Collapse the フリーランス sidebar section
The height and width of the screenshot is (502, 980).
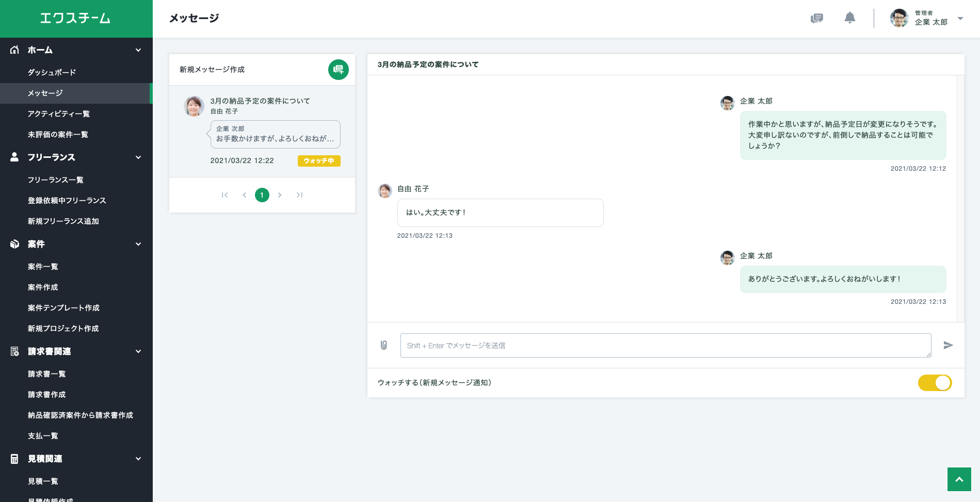(138, 157)
